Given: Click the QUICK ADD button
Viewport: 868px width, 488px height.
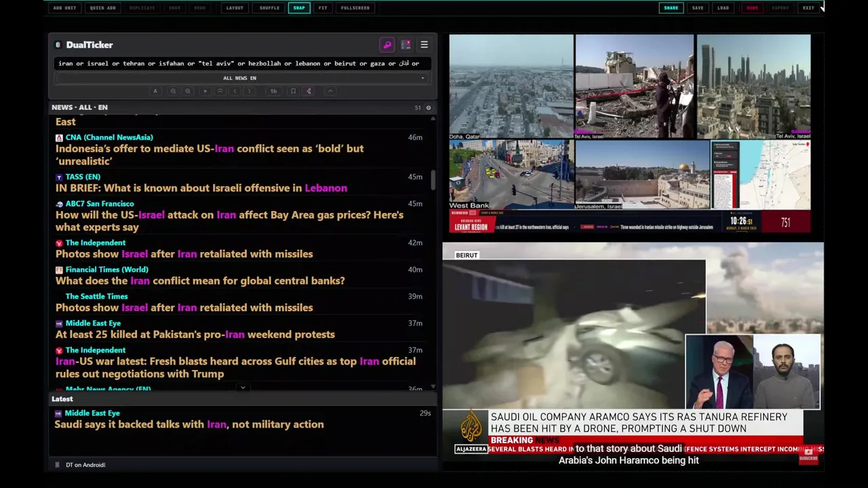Looking at the screenshot, I should pos(102,8).
